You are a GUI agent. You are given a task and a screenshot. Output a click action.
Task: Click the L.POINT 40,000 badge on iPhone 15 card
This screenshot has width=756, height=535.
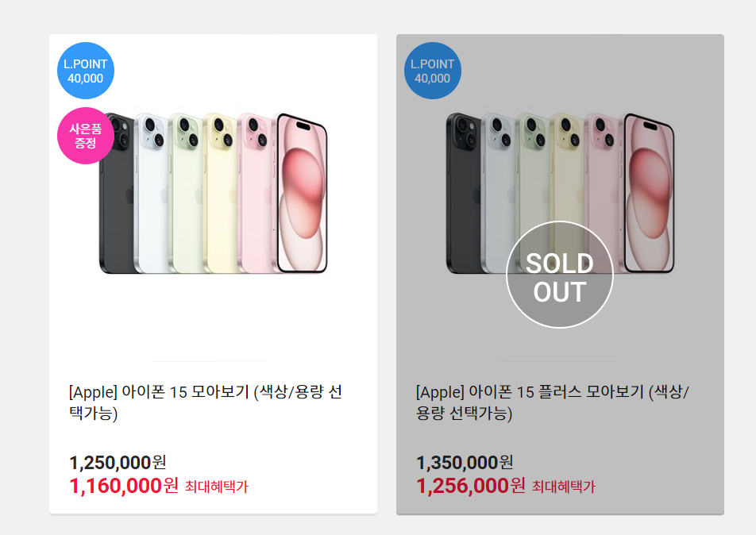85,71
